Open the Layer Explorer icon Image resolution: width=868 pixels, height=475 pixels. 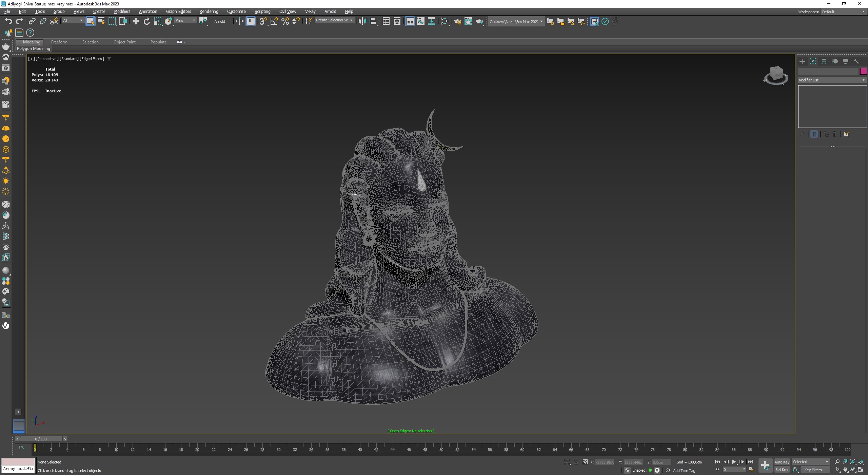coord(397,21)
